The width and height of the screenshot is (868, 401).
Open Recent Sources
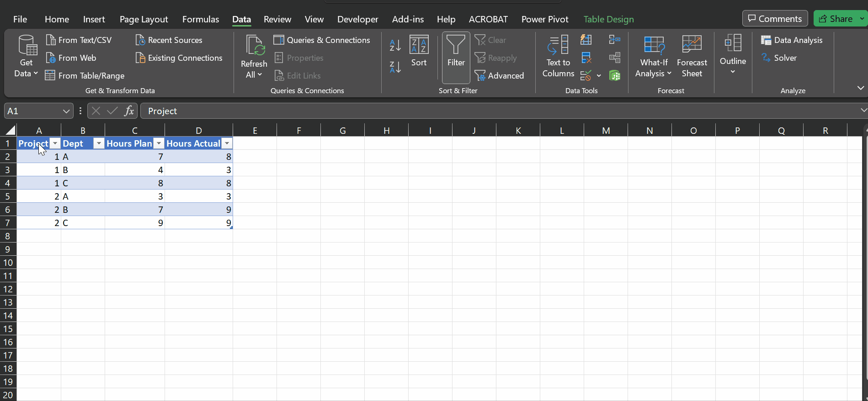click(169, 40)
